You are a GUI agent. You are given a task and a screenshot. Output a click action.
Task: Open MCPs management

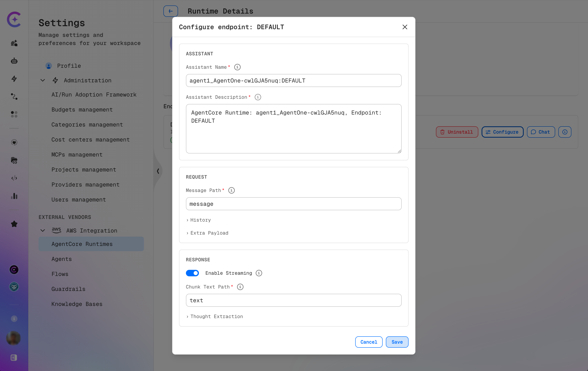[77, 155]
